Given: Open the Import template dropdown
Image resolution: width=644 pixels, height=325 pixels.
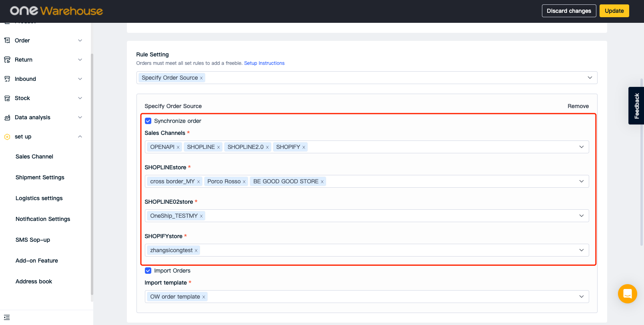Looking at the screenshot, I should tap(367, 297).
